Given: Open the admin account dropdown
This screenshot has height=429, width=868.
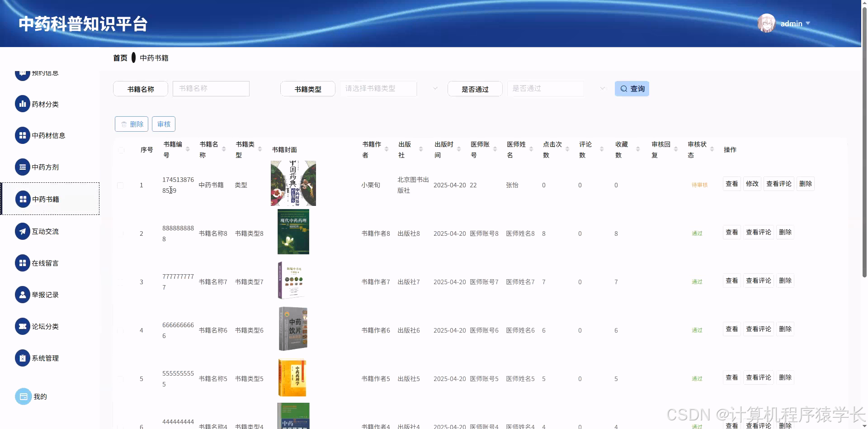Looking at the screenshot, I should coord(795,24).
